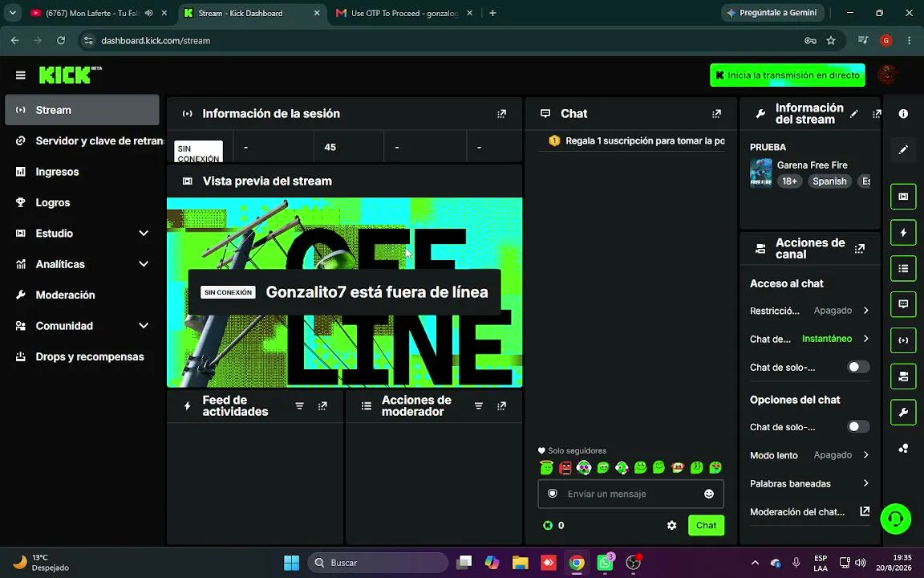Insert the angel halo emote
Image resolution: width=924 pixels, height=578 pixels.
point(546,468)
